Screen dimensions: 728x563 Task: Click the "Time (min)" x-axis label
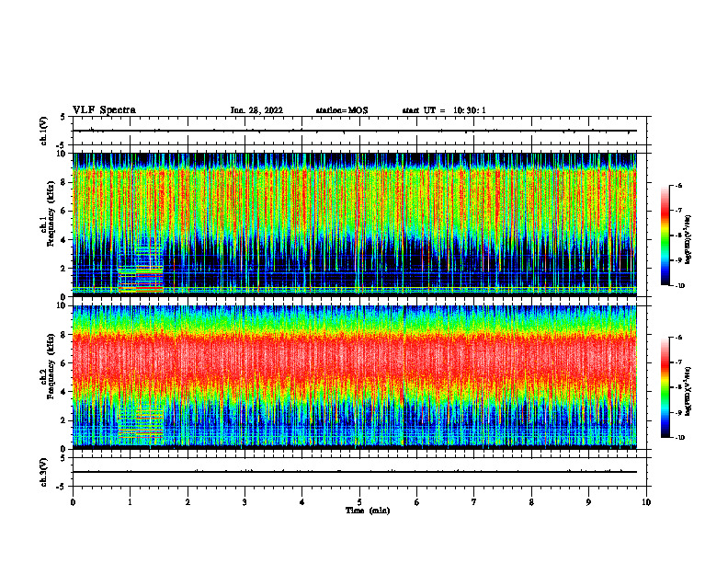[x=368, y=511]
